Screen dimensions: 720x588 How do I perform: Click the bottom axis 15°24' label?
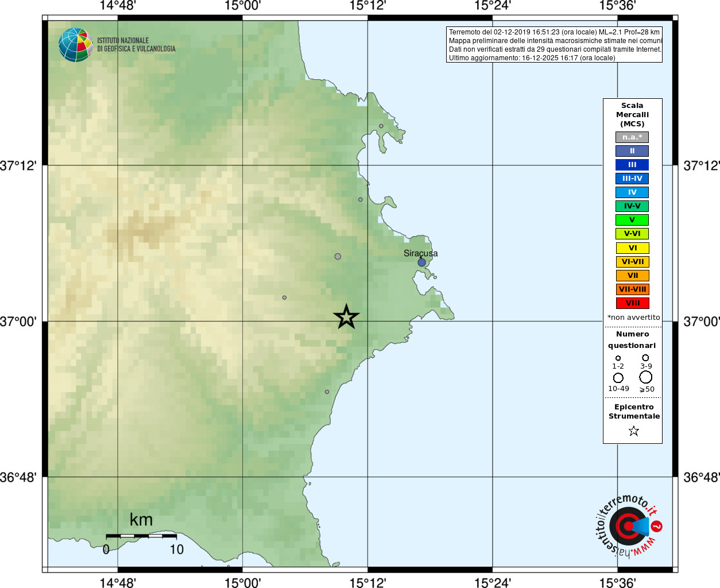(493, 582)
